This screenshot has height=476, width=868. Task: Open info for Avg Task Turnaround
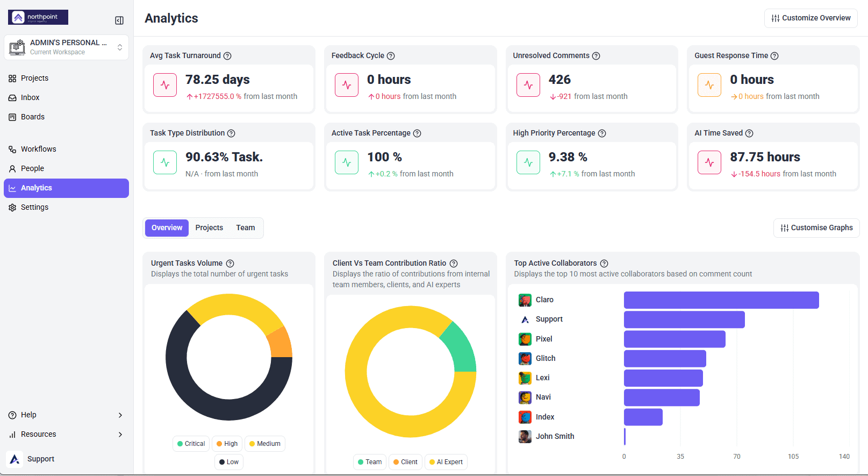227,56
